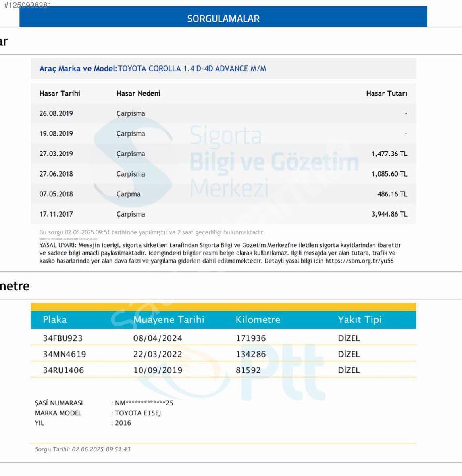The height and width of the screenshot is (476, 462).
Task: Click the query validity note dated 02.06.2025 09:51
Action: pyautogui.click(x=152, y=232)
